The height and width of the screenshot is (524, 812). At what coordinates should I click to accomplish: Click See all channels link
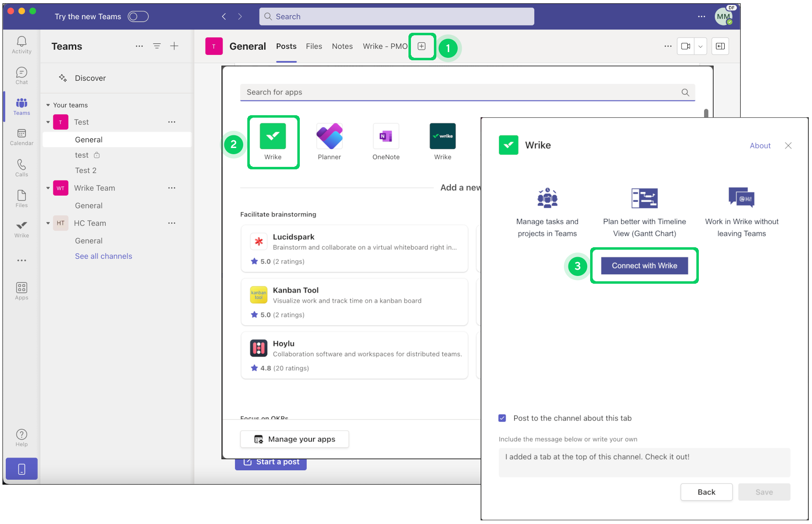coord(103,256)
